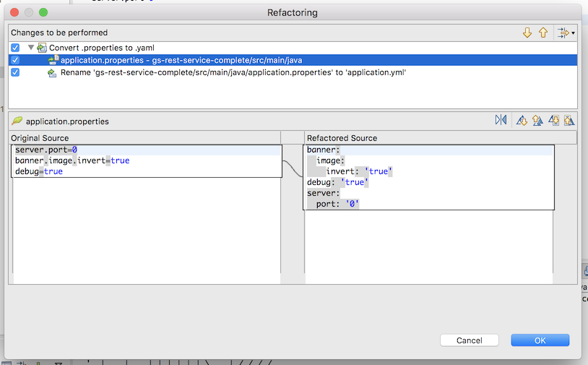Open the filter changes icon menu
Screen dimensions: 588x365
coord(563,33)
